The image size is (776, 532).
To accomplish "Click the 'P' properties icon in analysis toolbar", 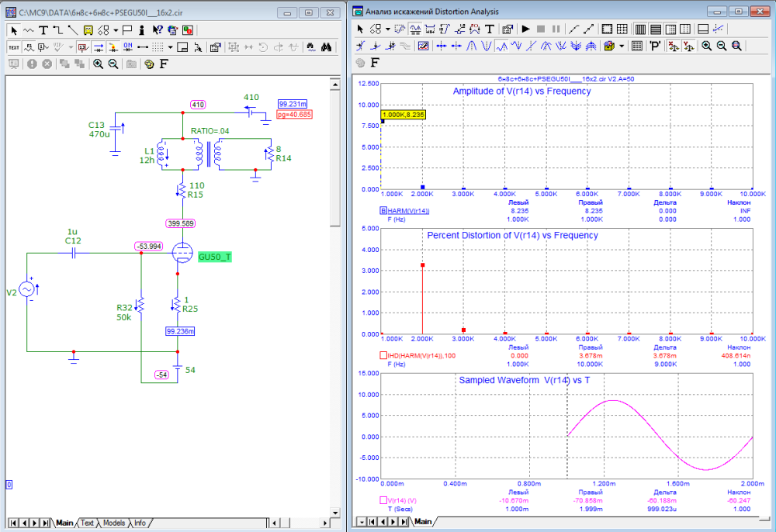I will click(655, 47).
